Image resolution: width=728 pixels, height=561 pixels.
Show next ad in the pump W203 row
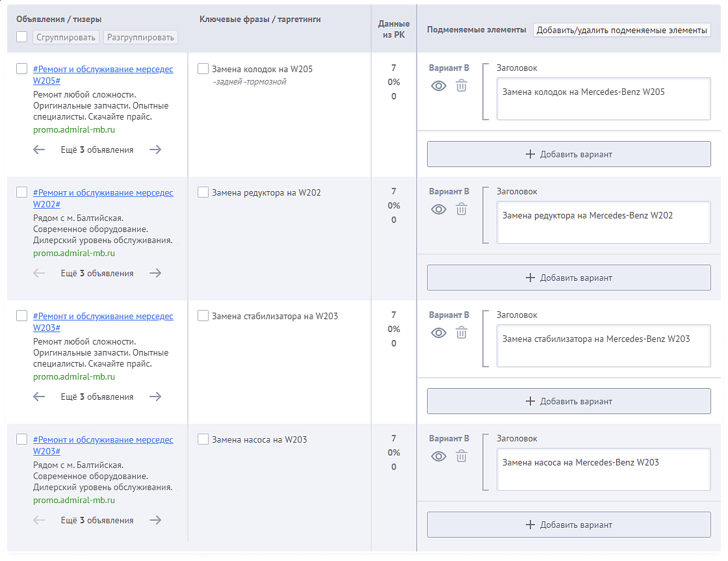[x=155, y=520]
